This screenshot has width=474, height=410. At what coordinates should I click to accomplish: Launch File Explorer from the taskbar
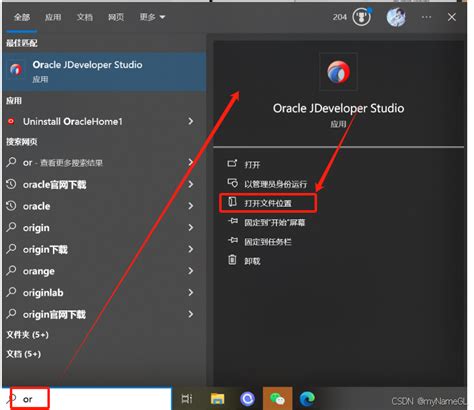click(x=217, y=398)
